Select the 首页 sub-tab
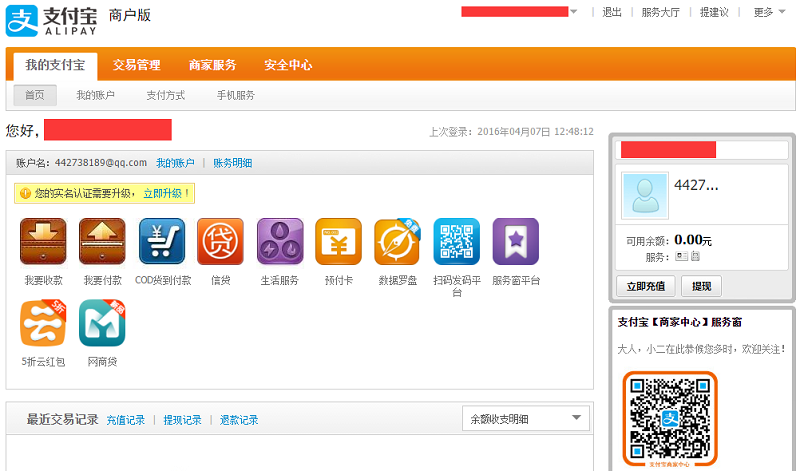The width and height of the screenshot is (800, 471). 35,95
